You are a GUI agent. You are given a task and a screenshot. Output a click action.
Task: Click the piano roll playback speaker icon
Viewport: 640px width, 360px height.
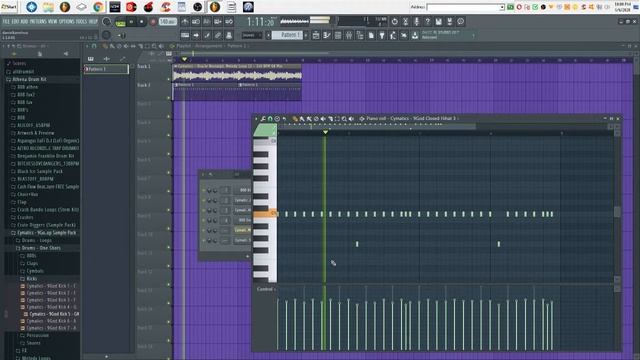(x=351, y=119)
